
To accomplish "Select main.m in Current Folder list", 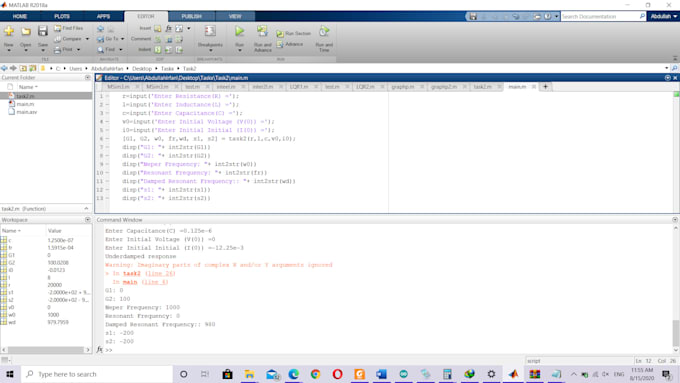I will pyautogui.click(x=25, y=104).
